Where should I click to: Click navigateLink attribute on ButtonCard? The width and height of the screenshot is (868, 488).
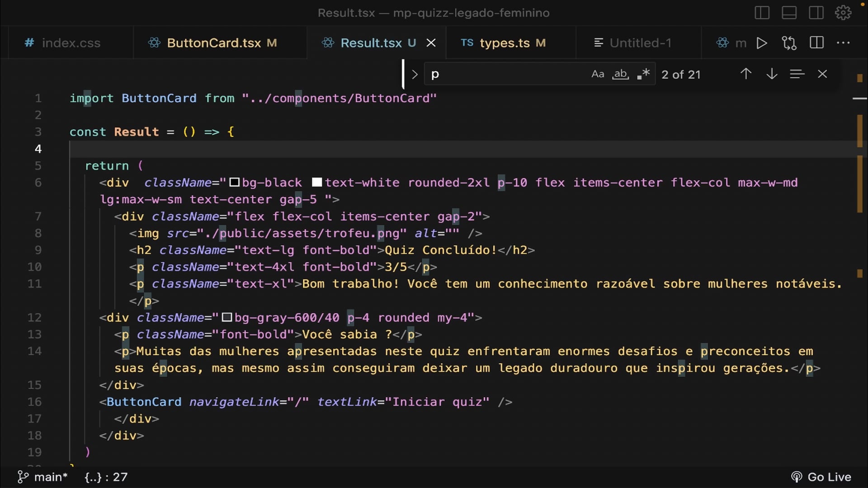click(234, 402)
